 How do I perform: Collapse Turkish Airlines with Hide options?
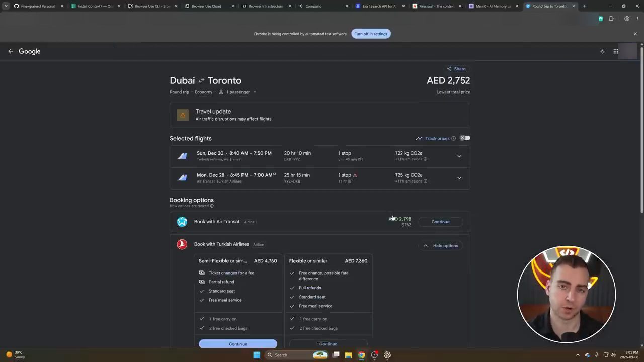coord(440,246)
